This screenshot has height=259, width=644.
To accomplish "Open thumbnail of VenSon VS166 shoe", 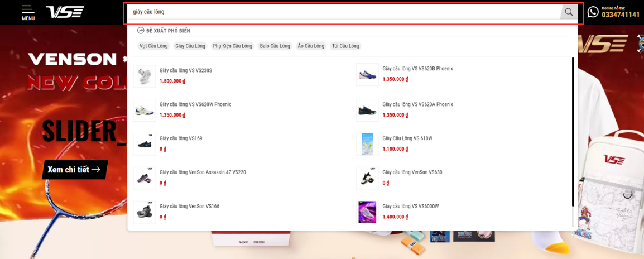I will (x=145, y=212).
